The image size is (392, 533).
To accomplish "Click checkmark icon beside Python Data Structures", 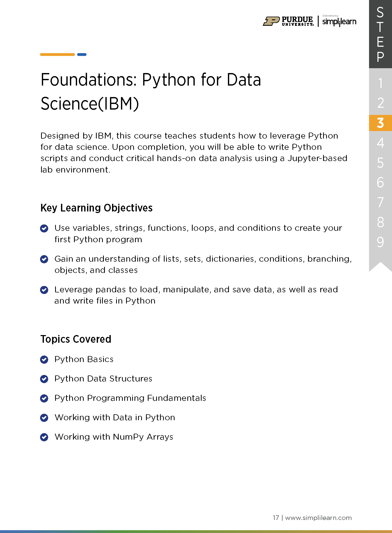I will click(44, 379).
